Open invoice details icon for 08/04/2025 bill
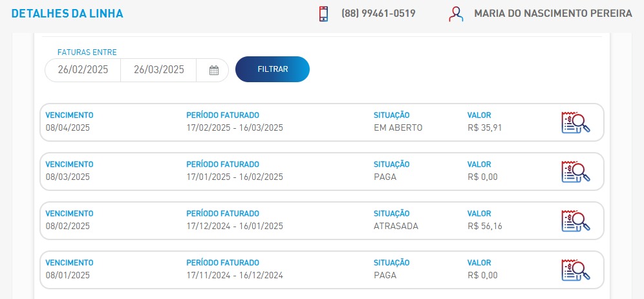 [576, 122]
